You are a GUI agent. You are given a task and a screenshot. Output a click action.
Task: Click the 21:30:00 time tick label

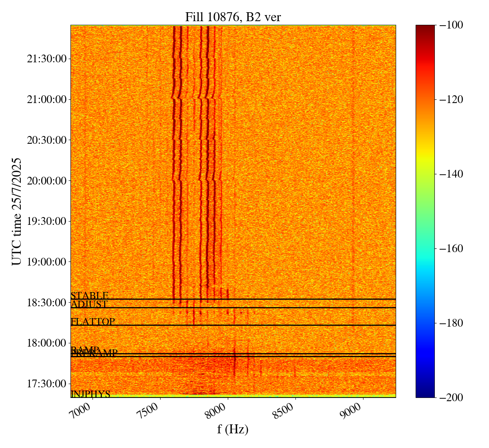(x=47, y=59)
